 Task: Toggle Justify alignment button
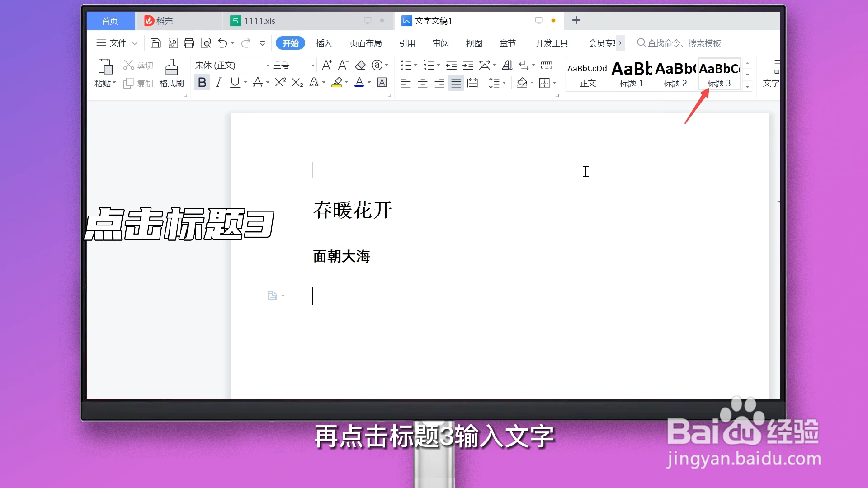456,83
